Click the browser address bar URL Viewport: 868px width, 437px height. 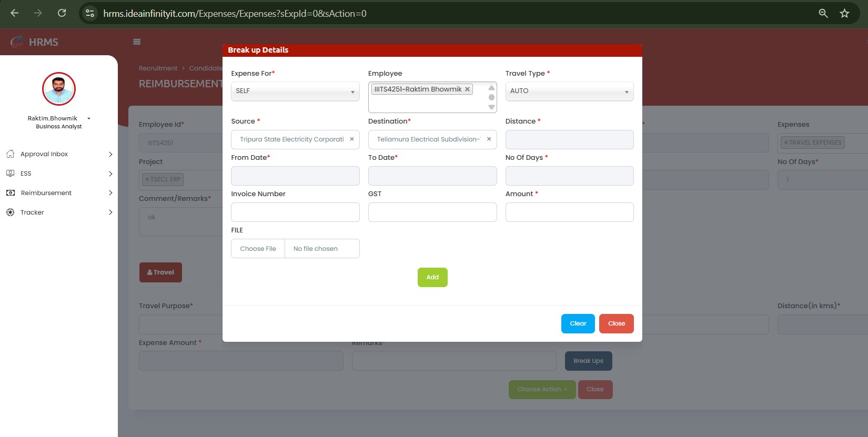click(235, 13)
